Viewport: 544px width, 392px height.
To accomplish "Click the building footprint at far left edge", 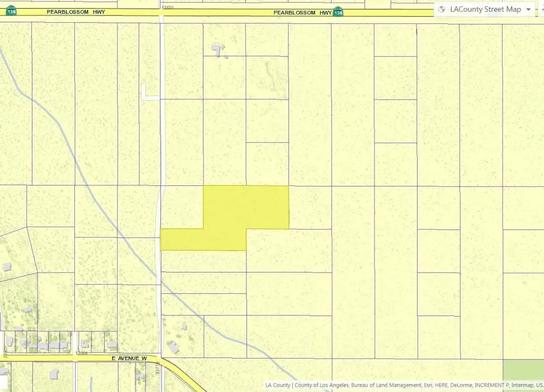I will [x=6, y=267].
